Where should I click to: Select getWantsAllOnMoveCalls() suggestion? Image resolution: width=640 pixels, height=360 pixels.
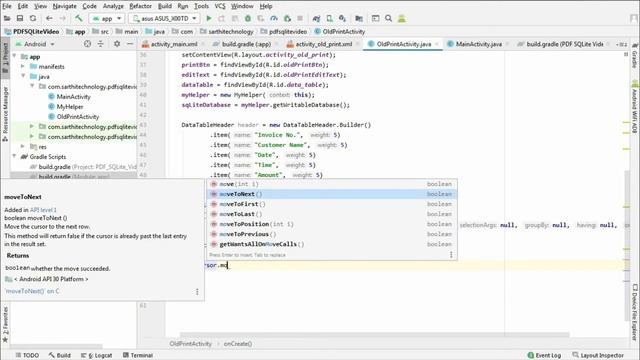332,244
